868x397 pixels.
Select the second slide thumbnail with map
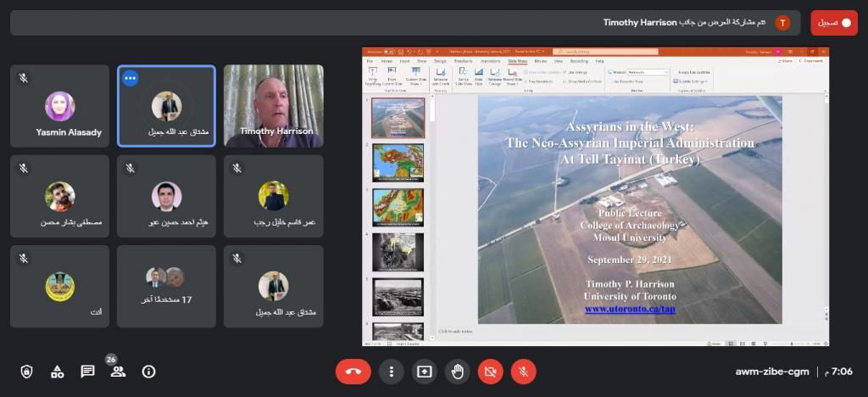pyautogui.click(x=398, y=162)
